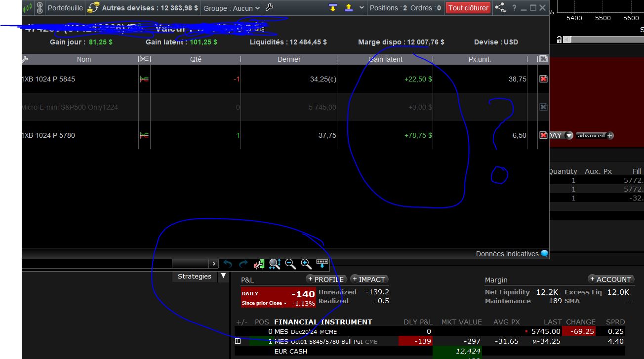Click the options chain icon column header
Screen dimensions: 644x359
pos(144,59)
